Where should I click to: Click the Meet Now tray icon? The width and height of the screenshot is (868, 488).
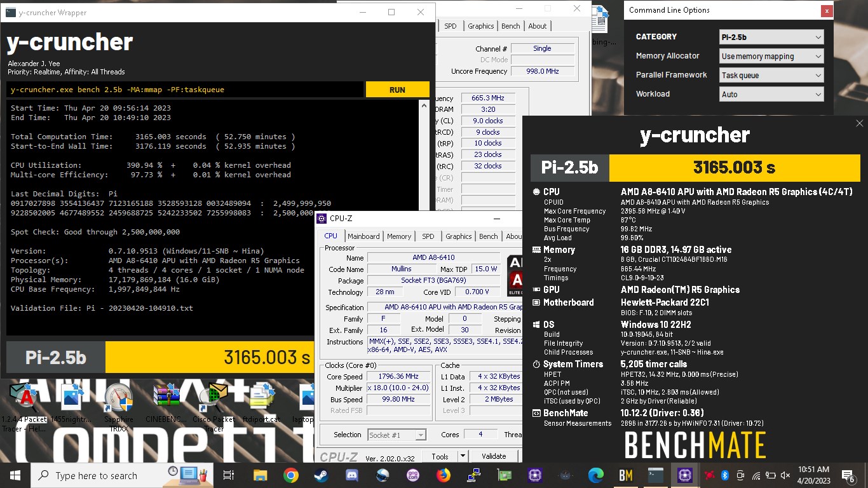point(740,475)
